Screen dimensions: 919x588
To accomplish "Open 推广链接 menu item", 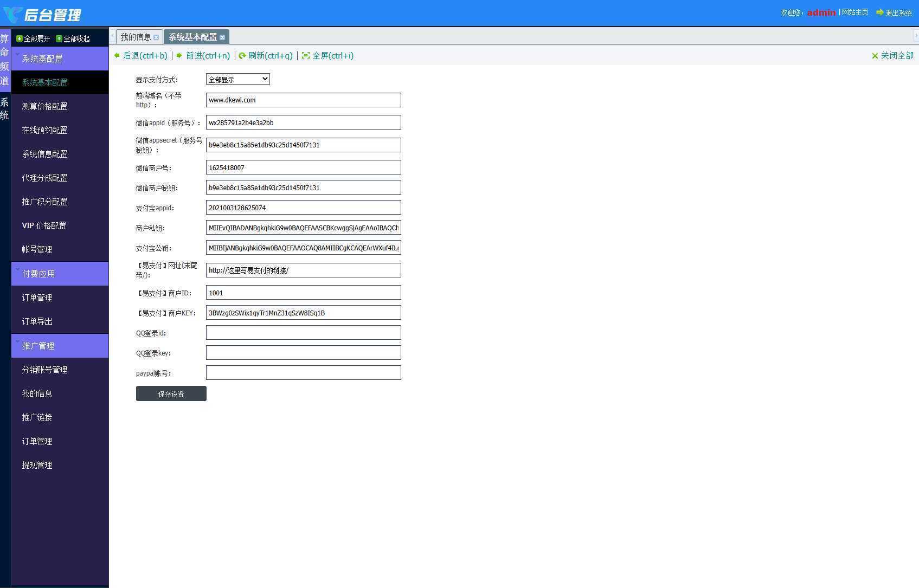I will click(x=60, y=417).
